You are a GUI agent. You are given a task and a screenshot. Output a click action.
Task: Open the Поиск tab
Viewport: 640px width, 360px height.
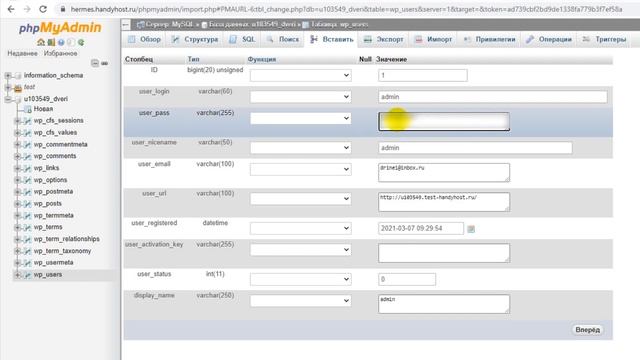pos(283,40)
